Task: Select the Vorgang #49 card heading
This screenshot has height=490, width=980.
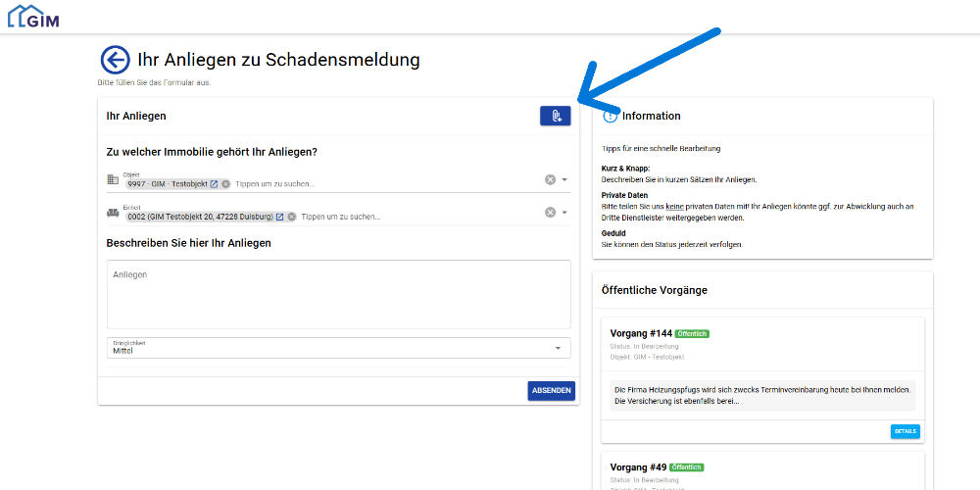Action: [x=638, y=467]
